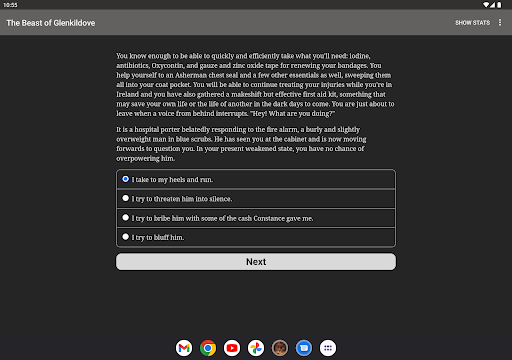This screenshot has height=360, width=512.
Task: Pick 'I try to bluff him' option
Action: [x=256, y=237]
